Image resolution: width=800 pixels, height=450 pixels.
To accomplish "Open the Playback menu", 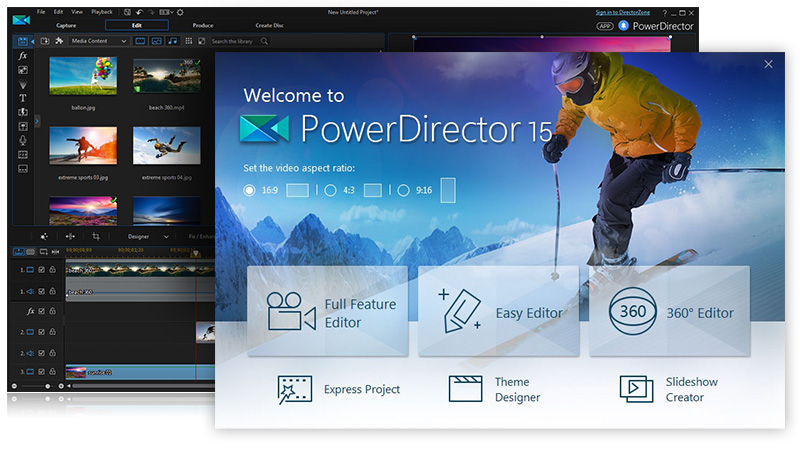I will point(102,12).
